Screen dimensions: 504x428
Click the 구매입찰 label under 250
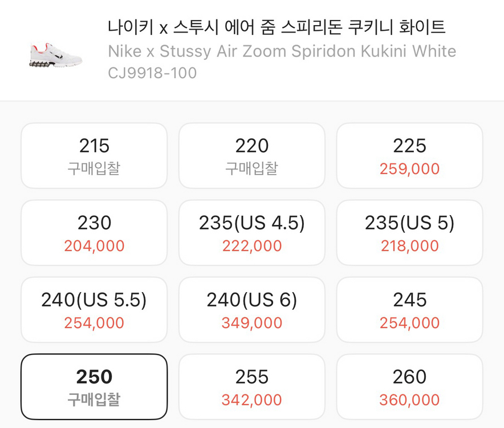point(94,399)
